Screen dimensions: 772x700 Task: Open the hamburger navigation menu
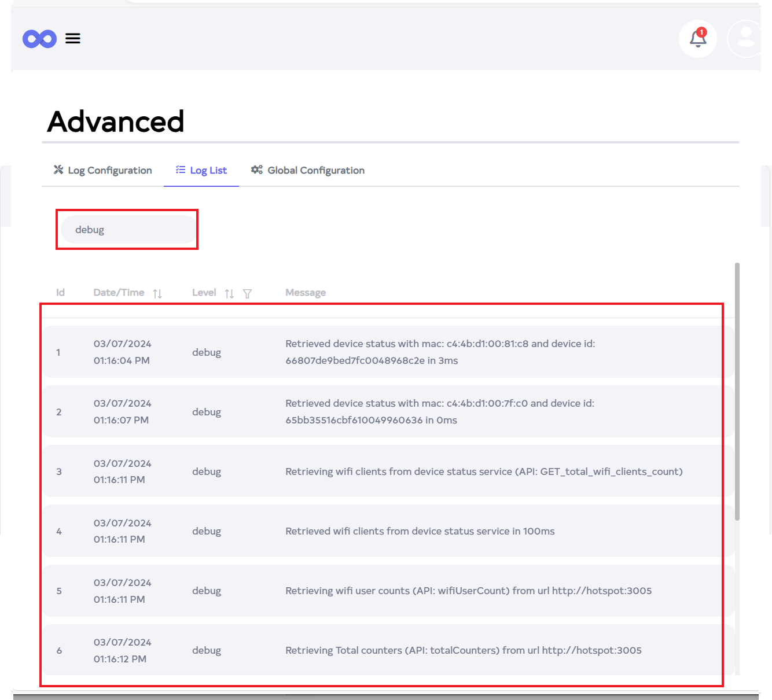point(73,39)
